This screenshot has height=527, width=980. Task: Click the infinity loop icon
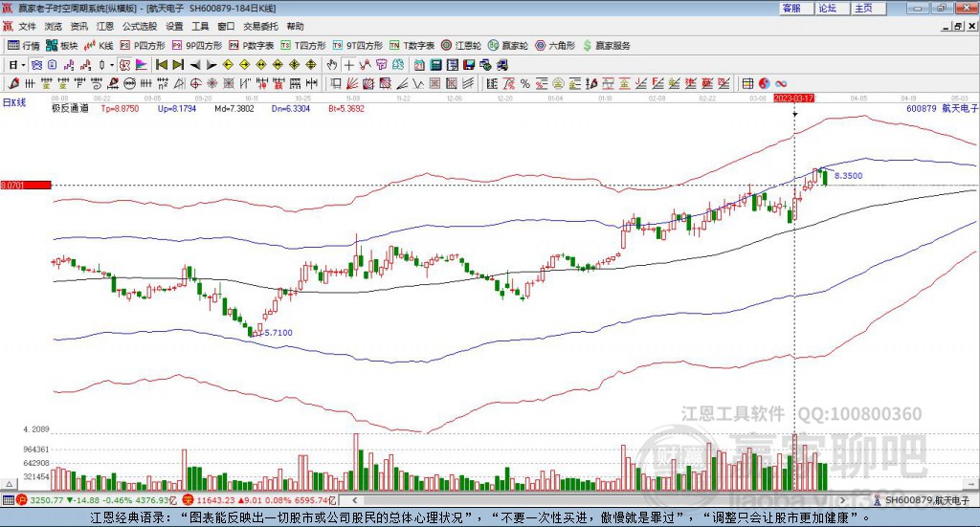(781, 83)
